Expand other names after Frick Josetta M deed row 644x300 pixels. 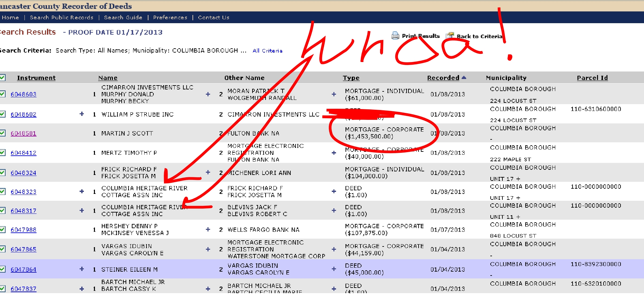click(334, 192)
